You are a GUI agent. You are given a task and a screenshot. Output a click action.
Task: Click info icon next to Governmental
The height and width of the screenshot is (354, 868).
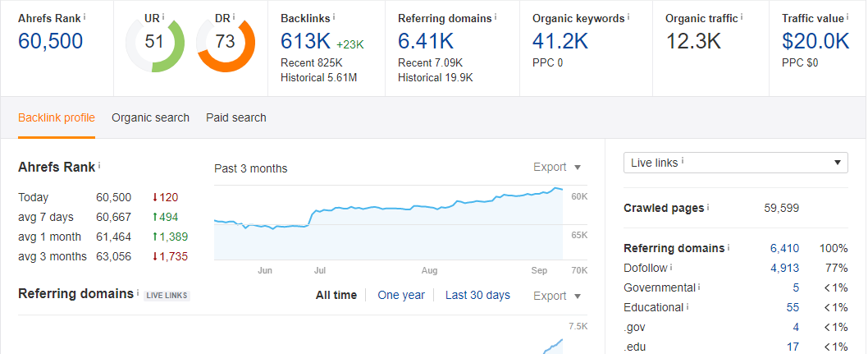(x=699, y=287)
